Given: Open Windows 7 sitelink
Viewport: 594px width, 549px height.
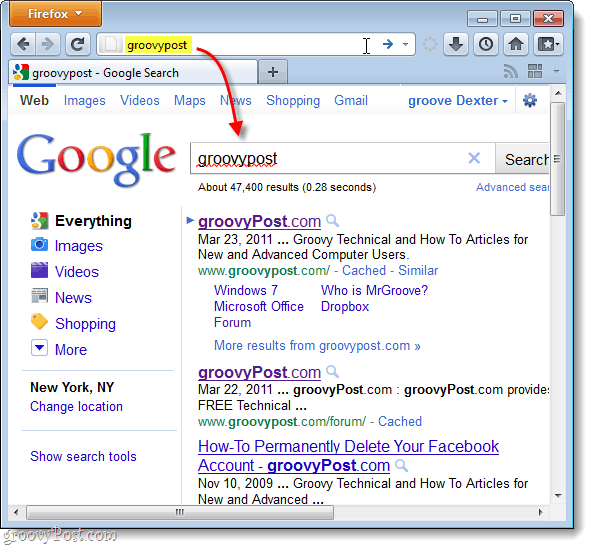Looking at the screenshot, I should point(246,290).
